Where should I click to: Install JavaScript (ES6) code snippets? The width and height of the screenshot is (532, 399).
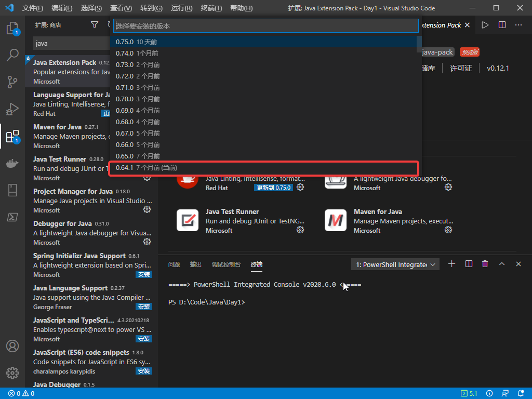tap(144, 371)
